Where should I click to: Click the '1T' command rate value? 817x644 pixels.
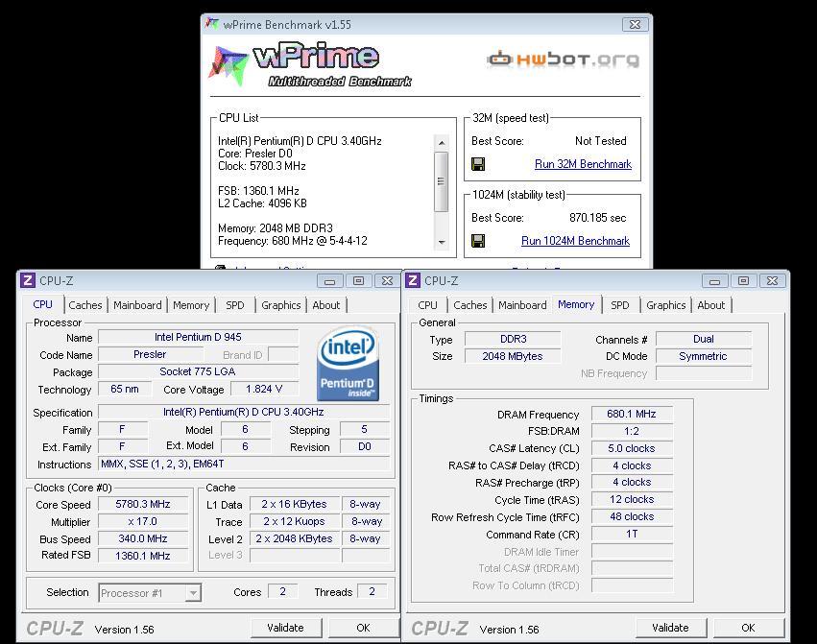[x=632, y=534]
